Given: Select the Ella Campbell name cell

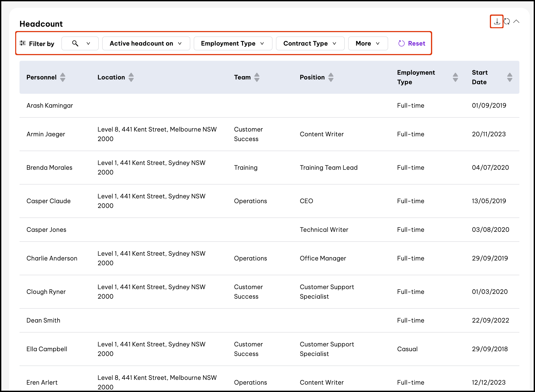Looking at the screenshot, I should click(x=47, y=349).
